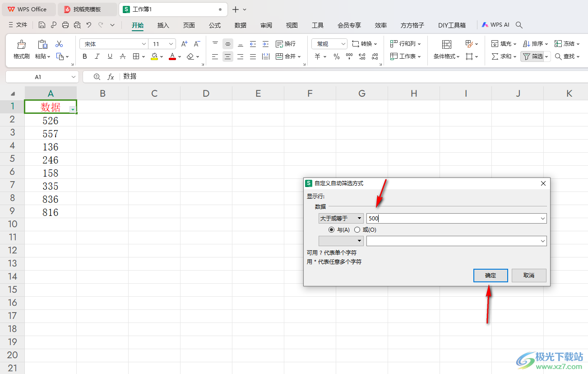The height and width of the screenshot is (374, 588).
Task: Apply italic formatting with the I icon
Action: click(x=97, y=56)
